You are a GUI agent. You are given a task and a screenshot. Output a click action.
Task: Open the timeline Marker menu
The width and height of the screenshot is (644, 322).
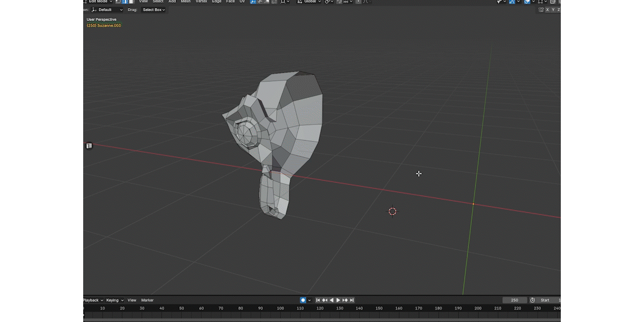(x=147, y=300)
